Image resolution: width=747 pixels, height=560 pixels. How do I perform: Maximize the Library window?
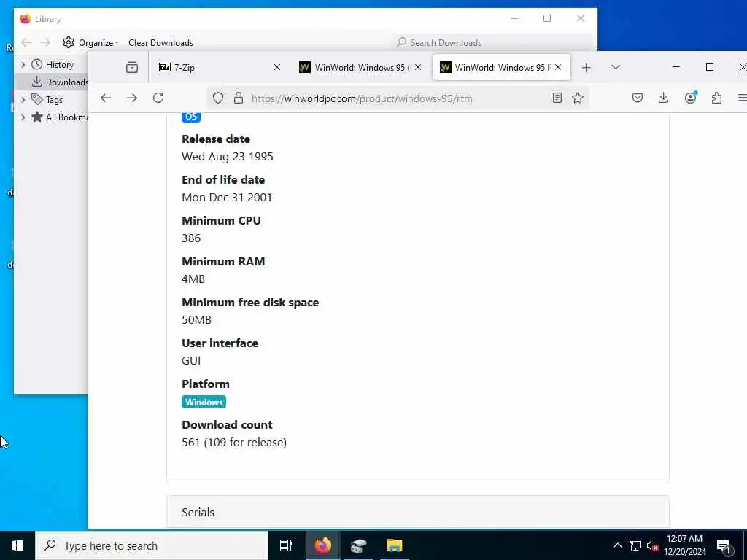point(547,18)
